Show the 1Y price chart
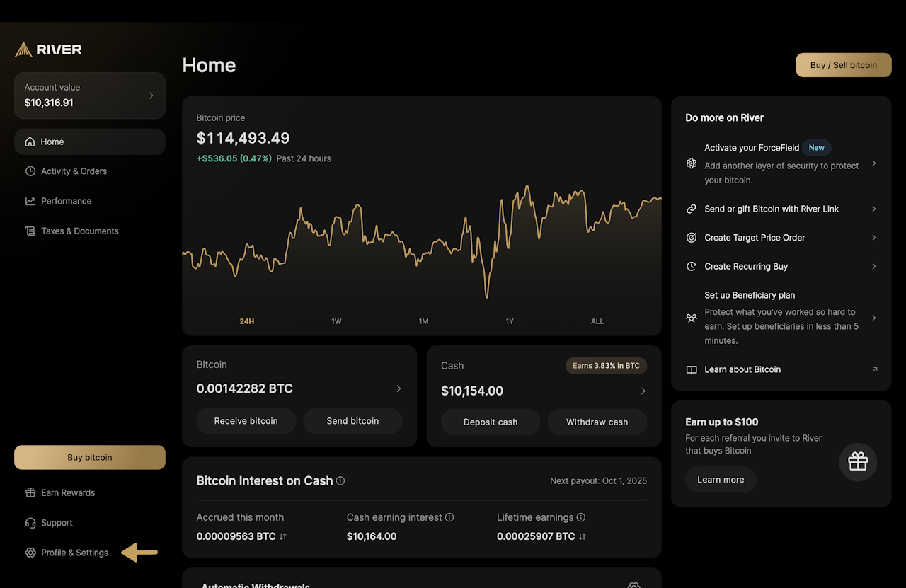906x588 pixels. click(x=510, y=321)
